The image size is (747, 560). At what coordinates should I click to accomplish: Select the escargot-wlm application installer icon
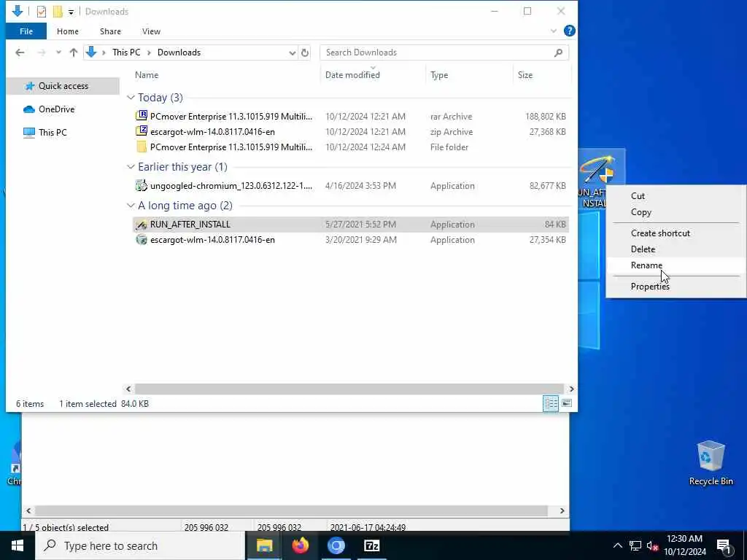coord(142,239)
